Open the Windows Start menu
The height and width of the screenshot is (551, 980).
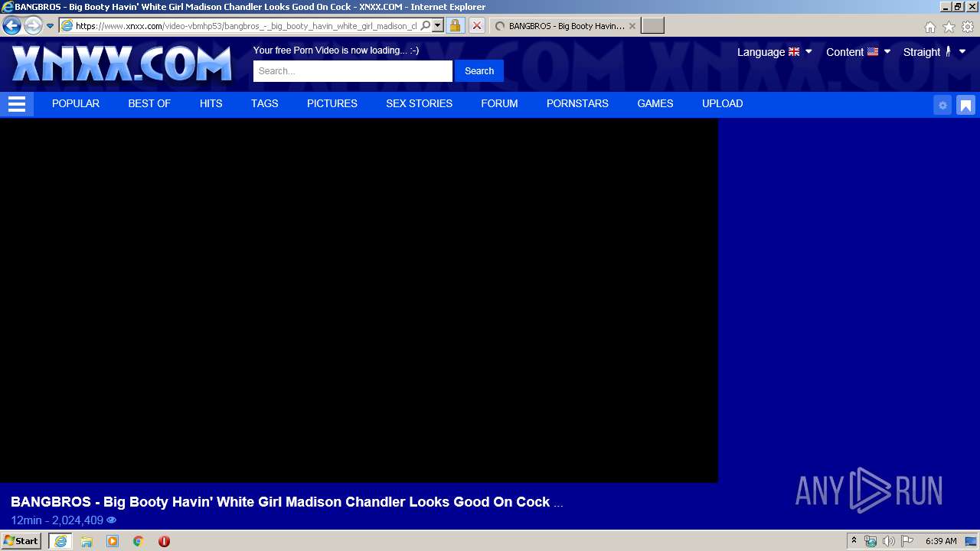click(x=21, y=541)
